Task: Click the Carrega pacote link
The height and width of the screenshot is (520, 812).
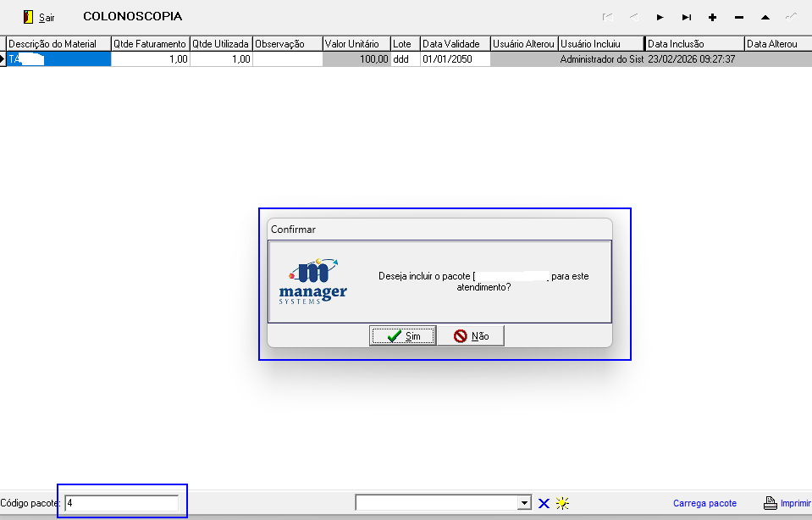Action: [x=704, y=503]
